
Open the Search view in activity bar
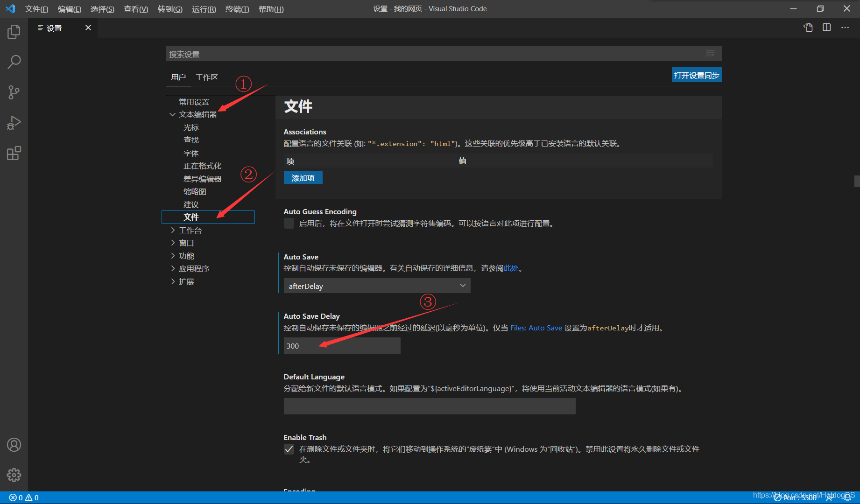coord(14,62)
